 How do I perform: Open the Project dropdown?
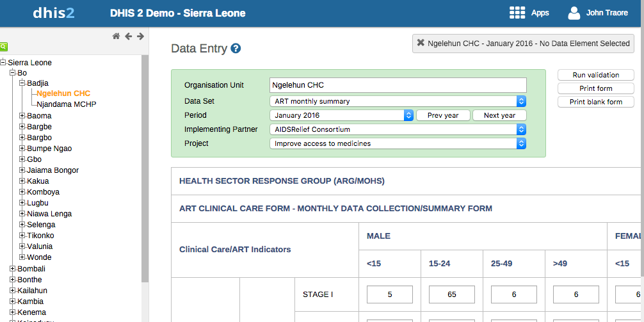[x=398, y=143]
